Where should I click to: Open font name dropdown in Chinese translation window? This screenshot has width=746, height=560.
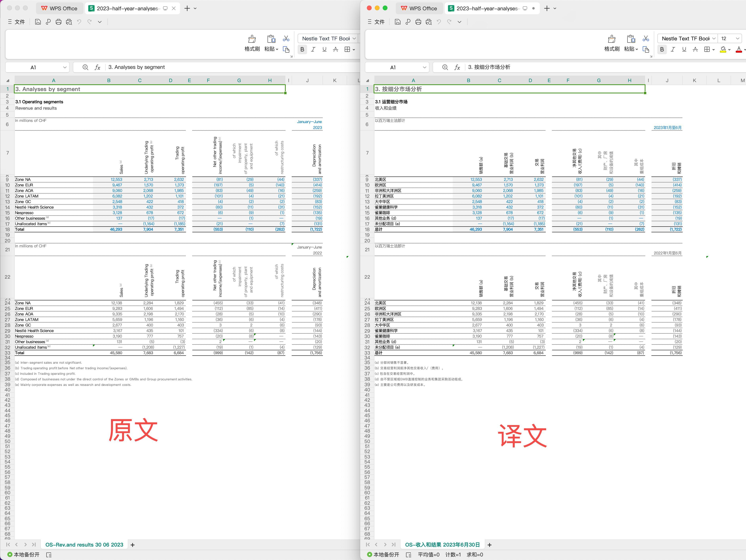714,38
